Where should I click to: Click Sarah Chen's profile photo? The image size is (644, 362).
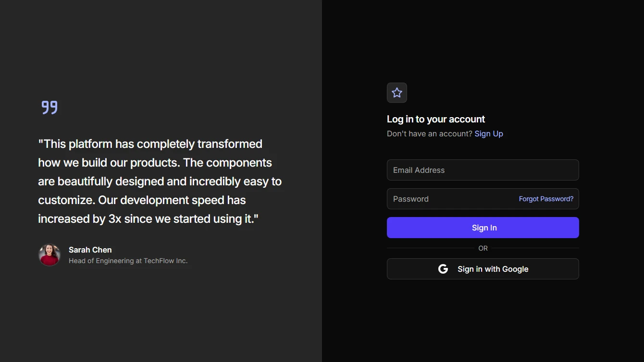coord(50,255)
